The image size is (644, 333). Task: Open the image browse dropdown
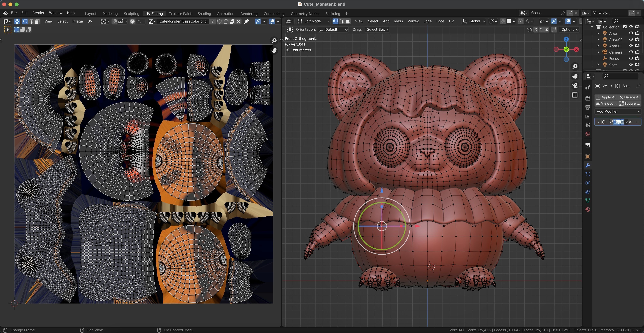pyautogui.click(x=152, y=21)
